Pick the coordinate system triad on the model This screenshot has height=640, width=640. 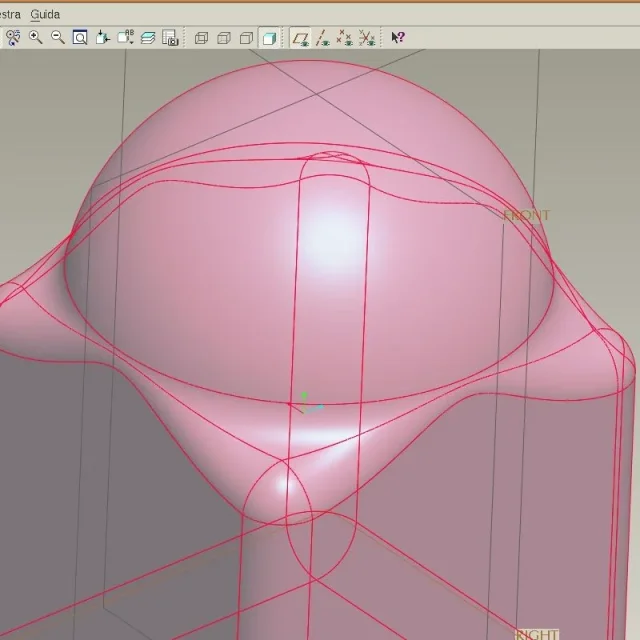click(307, 404)
